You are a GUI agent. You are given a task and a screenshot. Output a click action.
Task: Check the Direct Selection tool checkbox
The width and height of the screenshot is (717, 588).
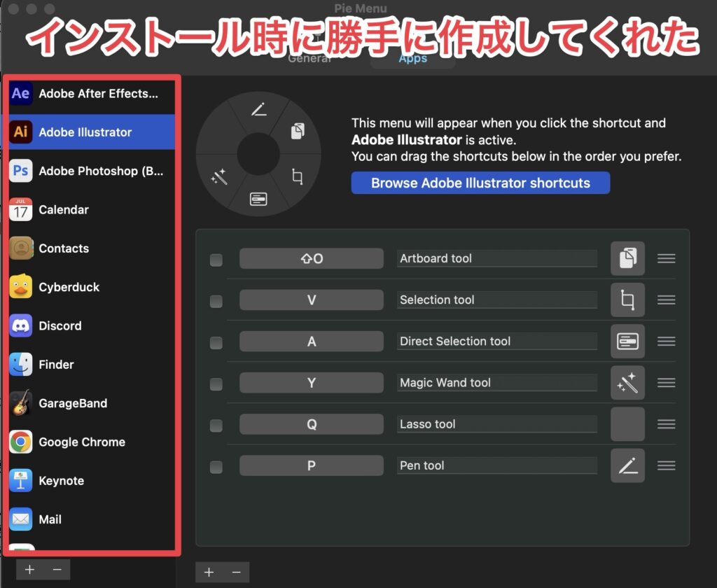coord(216,343)
